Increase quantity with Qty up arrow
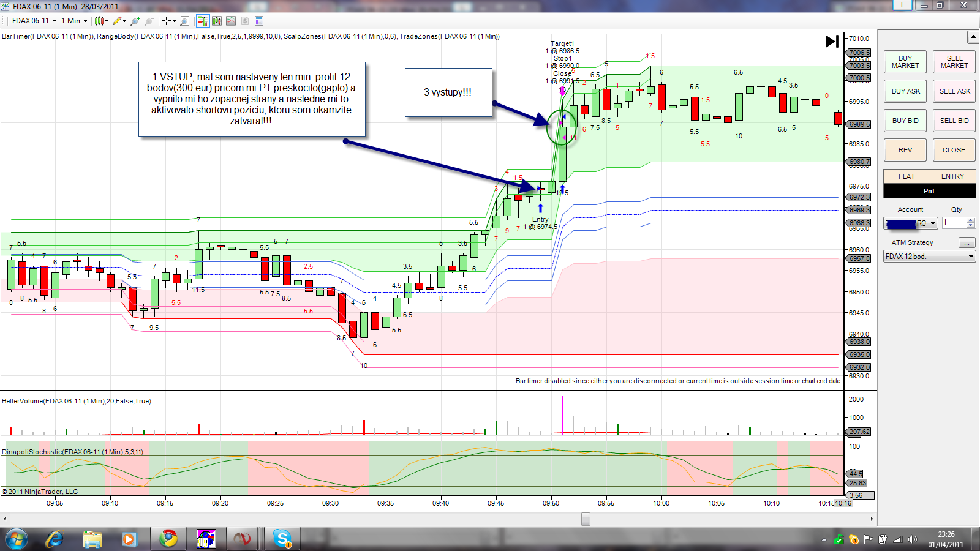The width and height of the screenshot is (980, 551). [x=971, y=220]
